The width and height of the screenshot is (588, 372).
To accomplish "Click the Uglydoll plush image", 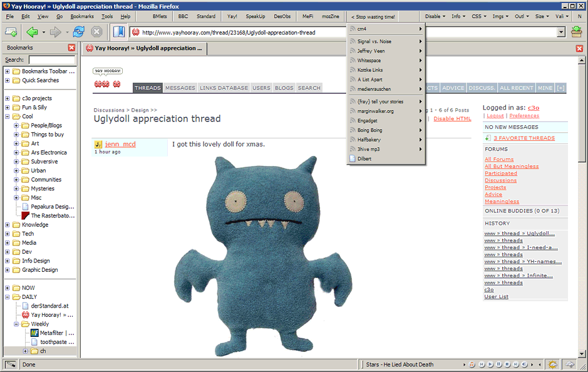I will [262, 255].
